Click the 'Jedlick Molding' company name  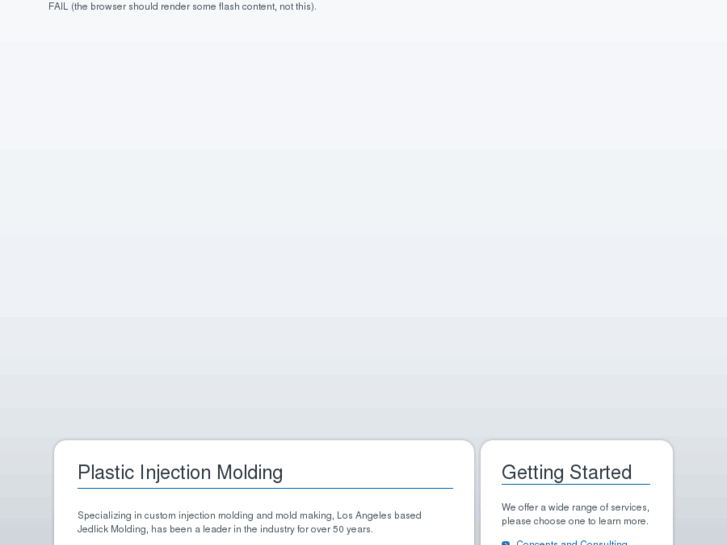[112, 529]
